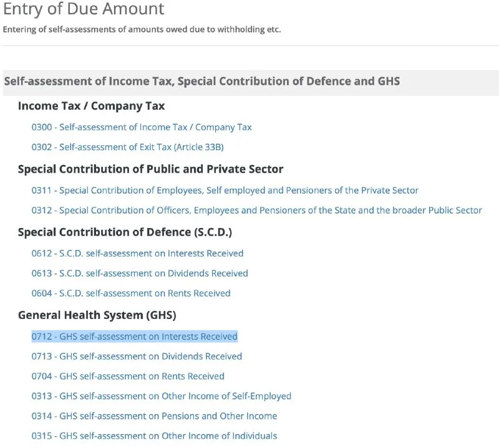499x448 pixels.
Task: Click highlighted 0712 GHS Interests Received link
Action: [134, 336]
